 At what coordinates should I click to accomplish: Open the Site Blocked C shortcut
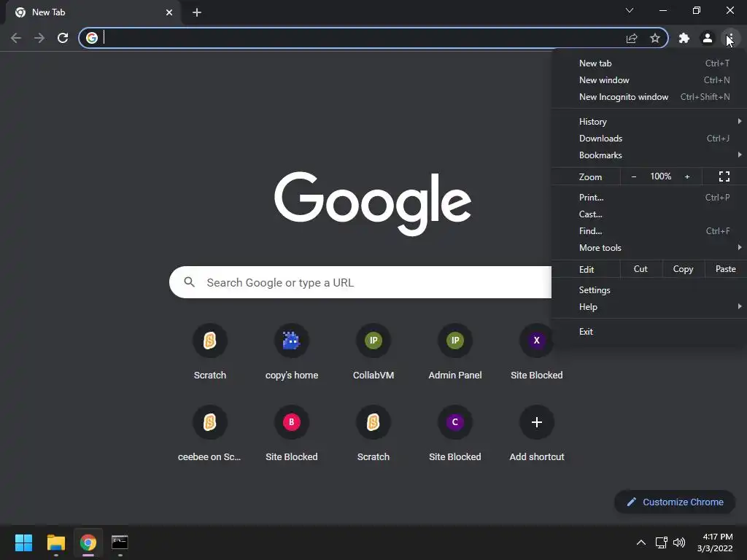[455, 433]
